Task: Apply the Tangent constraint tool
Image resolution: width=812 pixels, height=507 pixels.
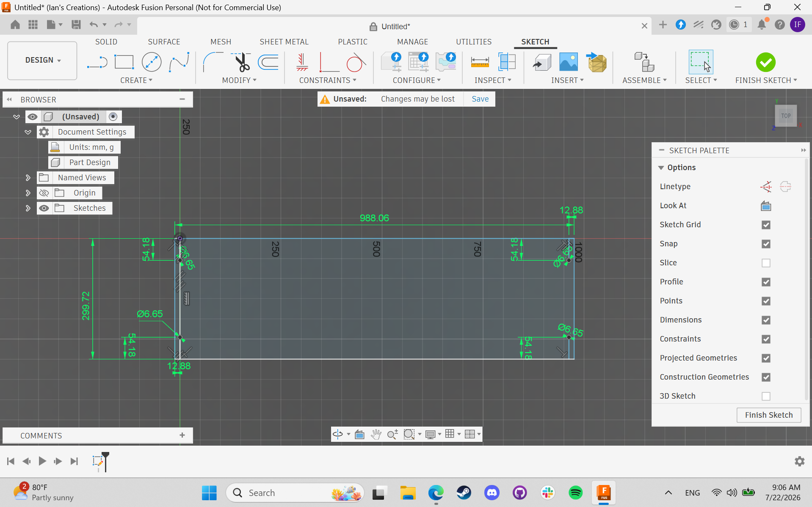Action: coord(356,62)
